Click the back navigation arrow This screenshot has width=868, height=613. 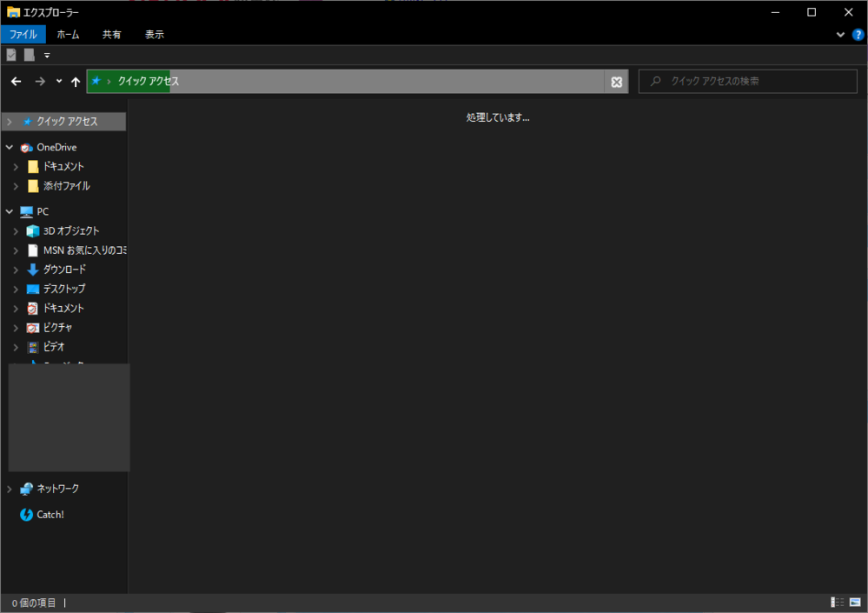(16, 82)
